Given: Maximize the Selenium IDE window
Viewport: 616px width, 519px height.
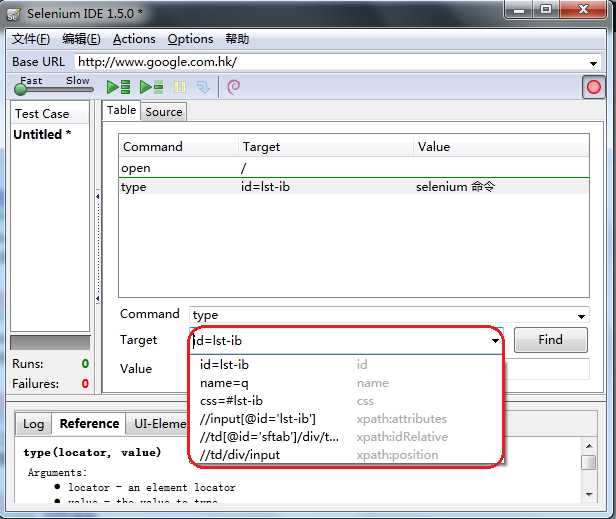Looking at the screenshot, I should (546, 9).
